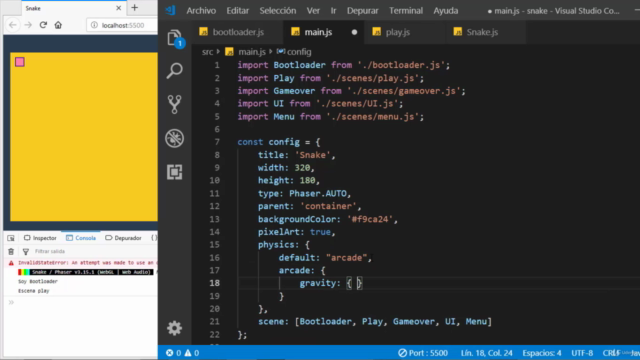Open the Editar menu

(x=238, y=11)
